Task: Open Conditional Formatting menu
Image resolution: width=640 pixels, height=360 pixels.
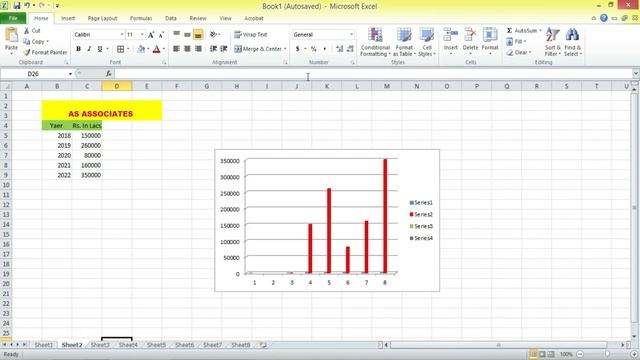Action: pos(375,42)
